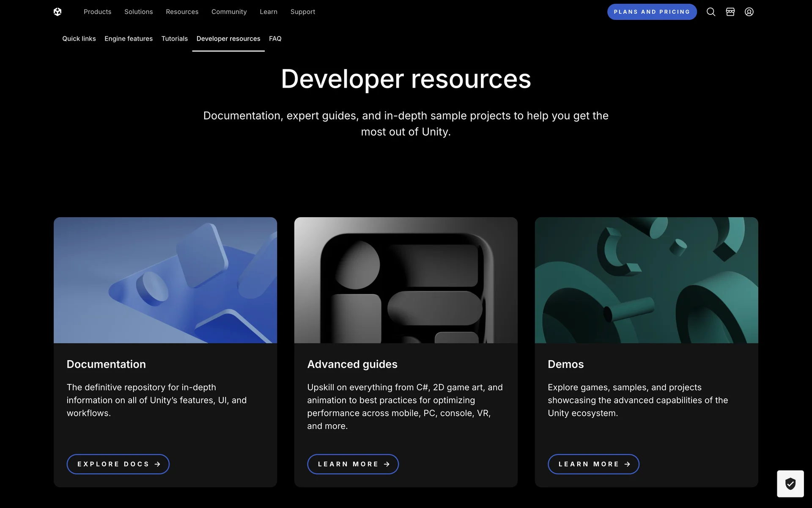
Task: Open the Community menu item
Action: tap(229, 12)
